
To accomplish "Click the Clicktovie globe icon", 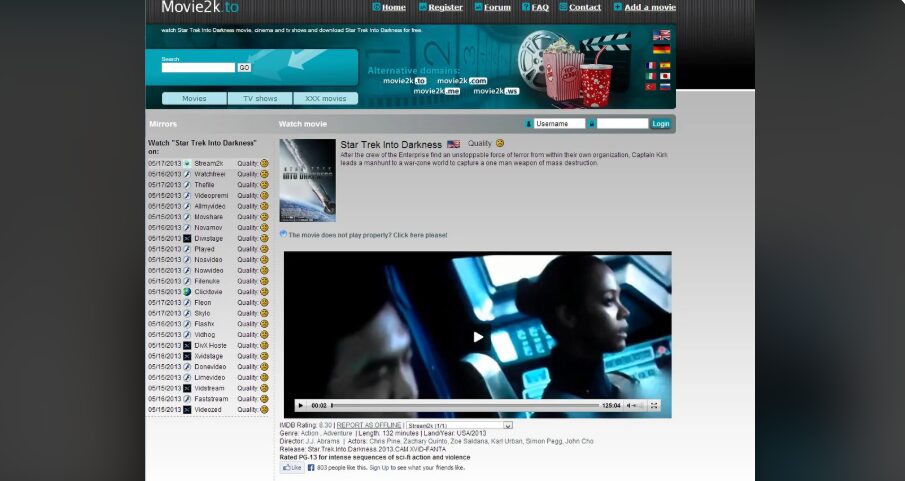I will pos(187,292).
